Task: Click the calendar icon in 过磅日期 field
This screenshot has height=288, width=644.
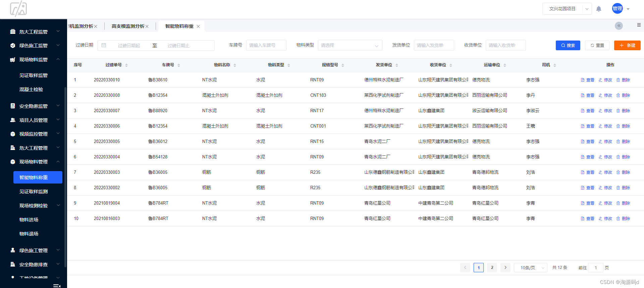Action: pos(104,45)
